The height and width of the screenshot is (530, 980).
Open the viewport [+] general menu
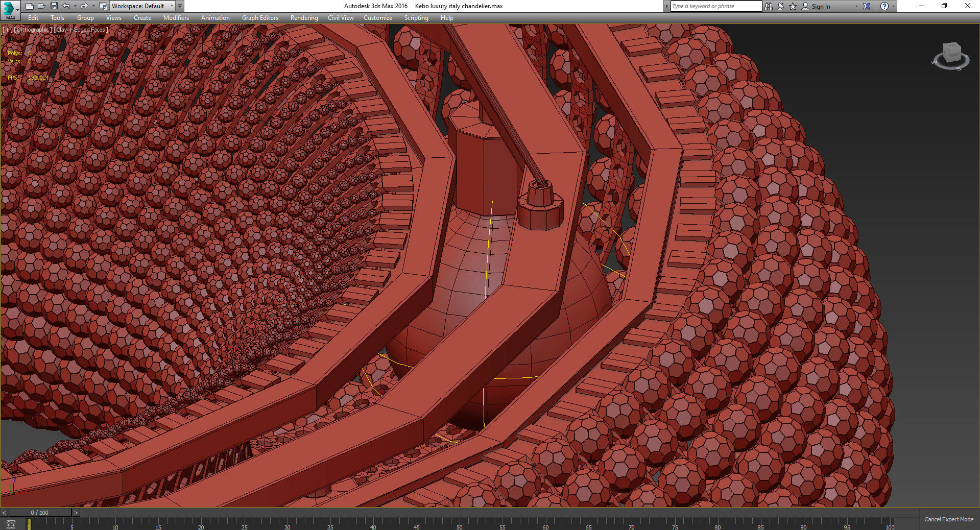tap(7, 30)
